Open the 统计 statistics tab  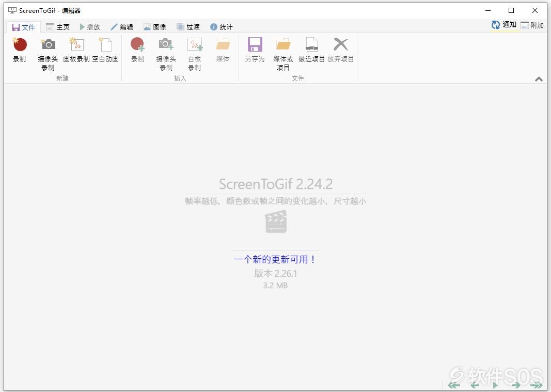point(222,27)
